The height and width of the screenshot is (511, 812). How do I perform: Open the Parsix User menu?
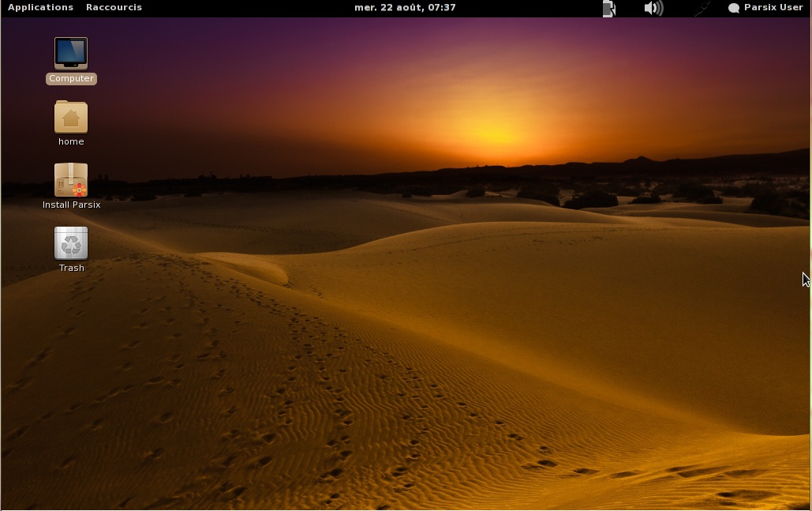pyautogui.click(x=765, y=7)
